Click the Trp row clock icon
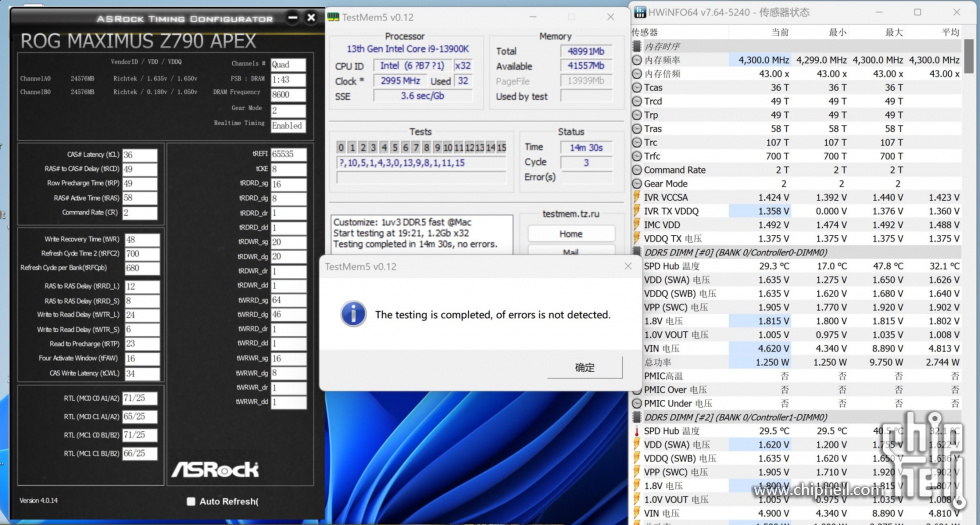Screen dimensions: 980x525 pyautogui.click(x=637, y=115)
